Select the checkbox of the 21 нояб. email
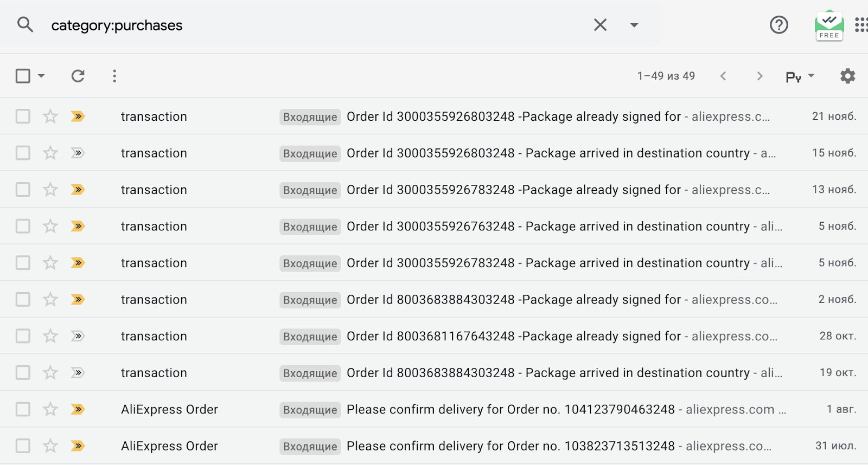 (23, 117)
